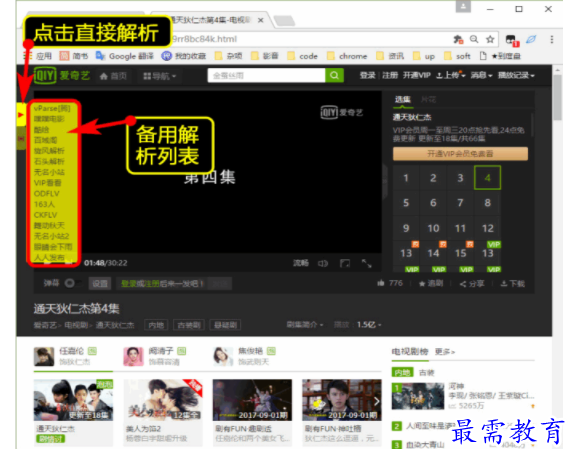Open 河神 ranking thumbnail
The width and height of the screenshot is (573, 463).
[418, 396]
